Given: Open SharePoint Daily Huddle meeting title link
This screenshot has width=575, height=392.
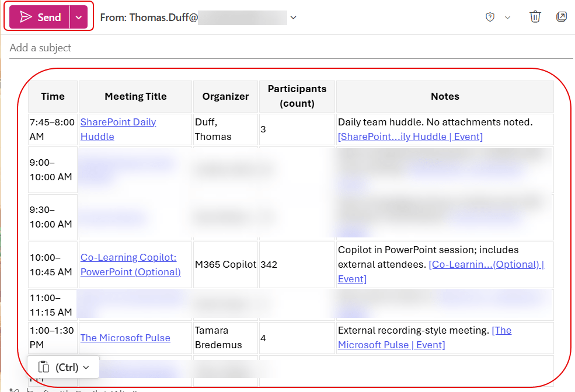Looking at the screenshot, I should pos(118,129).
